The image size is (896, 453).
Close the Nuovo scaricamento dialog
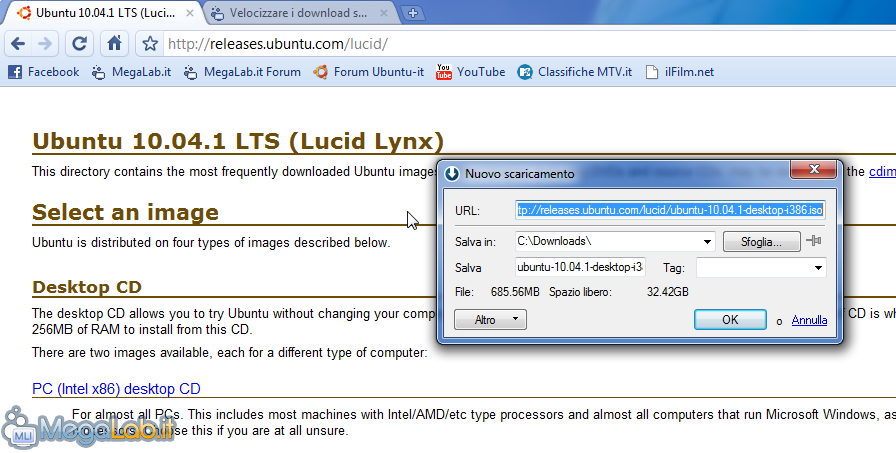[x=814, y=169]
